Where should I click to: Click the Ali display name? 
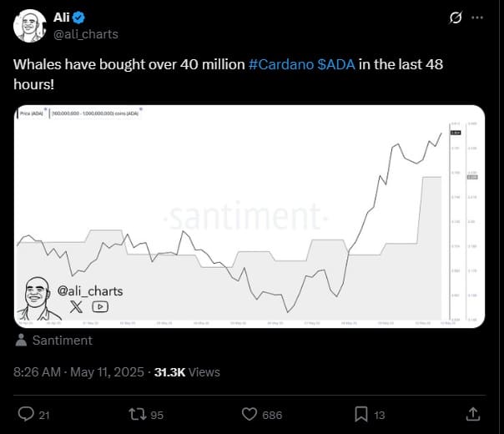pyautogui.click(x=62, y=18)
